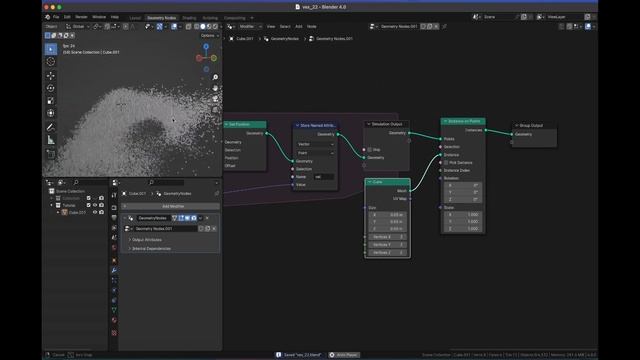Image resolution: width=640 pixels, height=360 pixels.
Task: Open the Material properties tab
Action: coord(114,320)
